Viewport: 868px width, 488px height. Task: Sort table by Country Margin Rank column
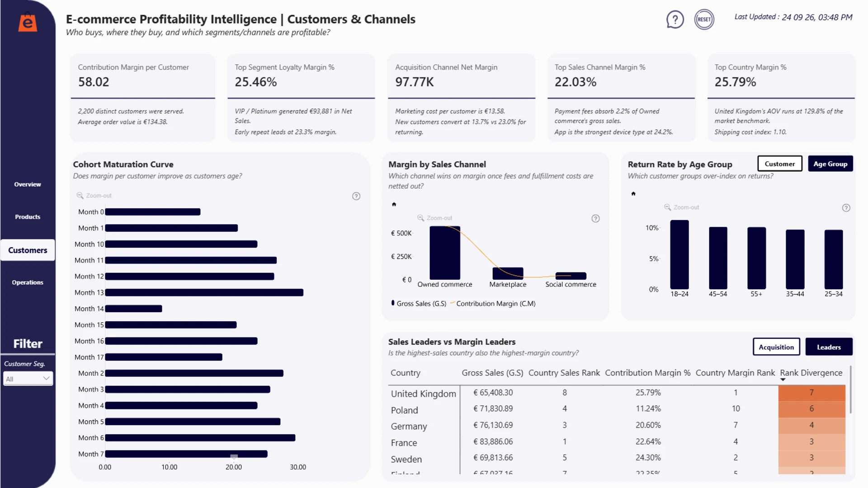735,373
